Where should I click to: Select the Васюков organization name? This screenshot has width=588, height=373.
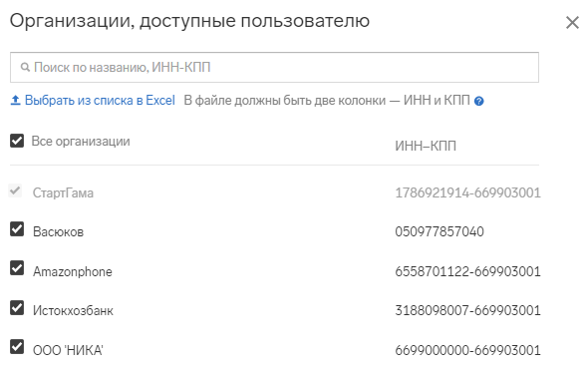tap(58, 232)
